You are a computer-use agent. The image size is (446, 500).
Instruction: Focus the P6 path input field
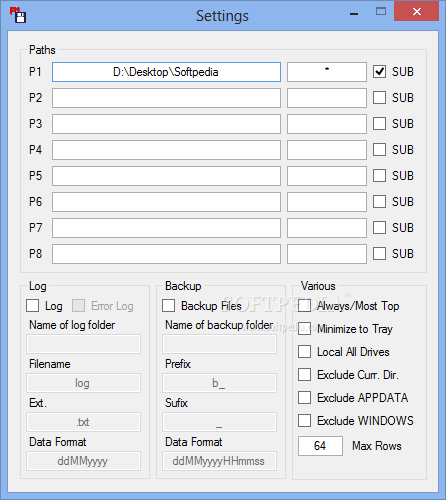(x=166, y=202)
